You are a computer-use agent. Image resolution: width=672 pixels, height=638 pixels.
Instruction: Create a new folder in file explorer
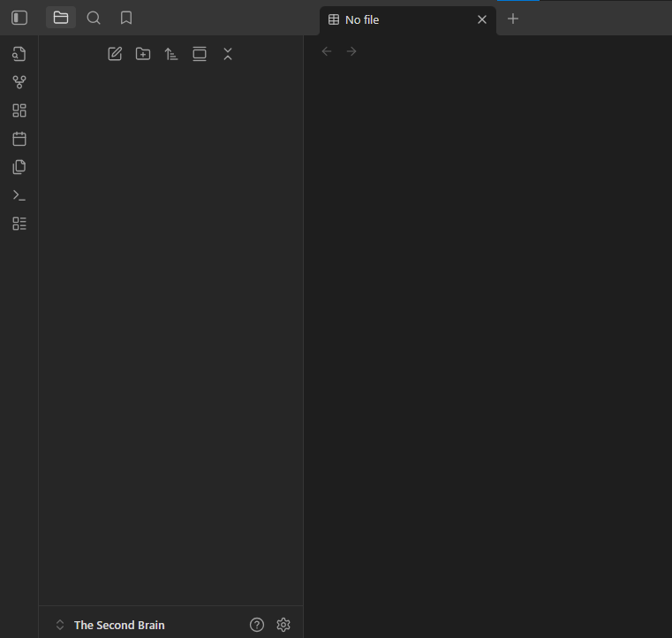click(x=143, y=54)
